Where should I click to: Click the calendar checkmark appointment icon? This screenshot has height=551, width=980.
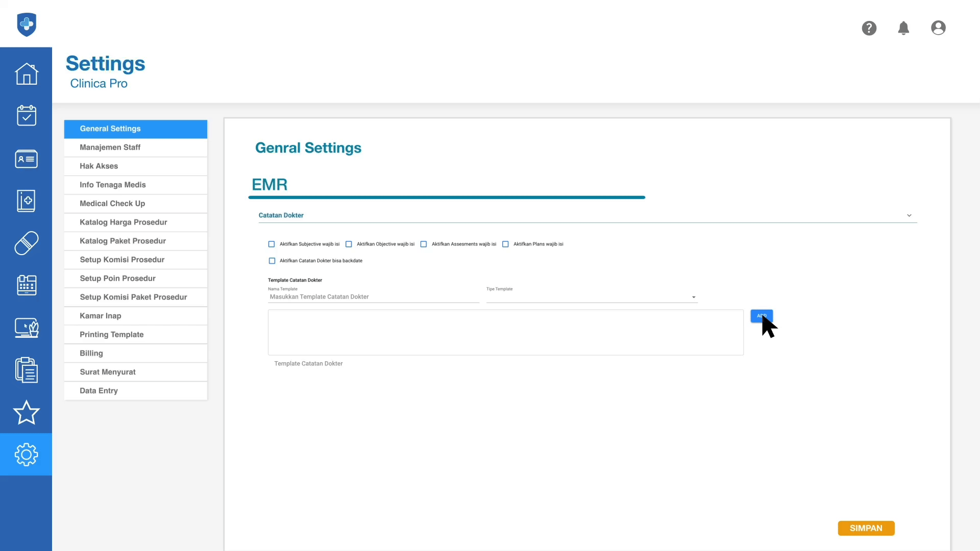26,116
